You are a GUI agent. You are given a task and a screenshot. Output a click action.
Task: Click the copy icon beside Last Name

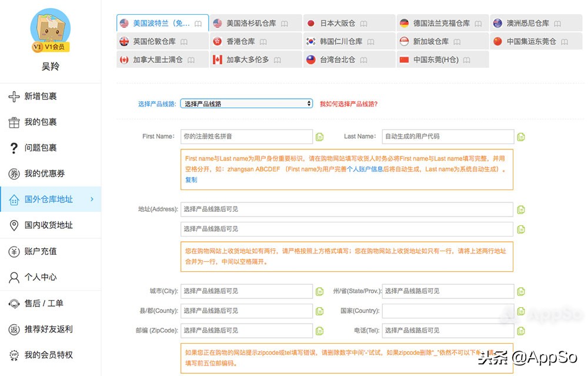click(521, 137)
